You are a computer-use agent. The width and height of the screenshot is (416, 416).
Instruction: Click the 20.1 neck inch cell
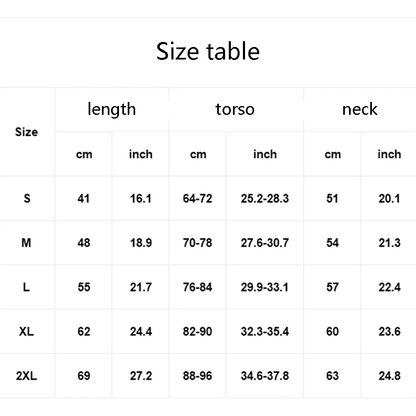389,199
